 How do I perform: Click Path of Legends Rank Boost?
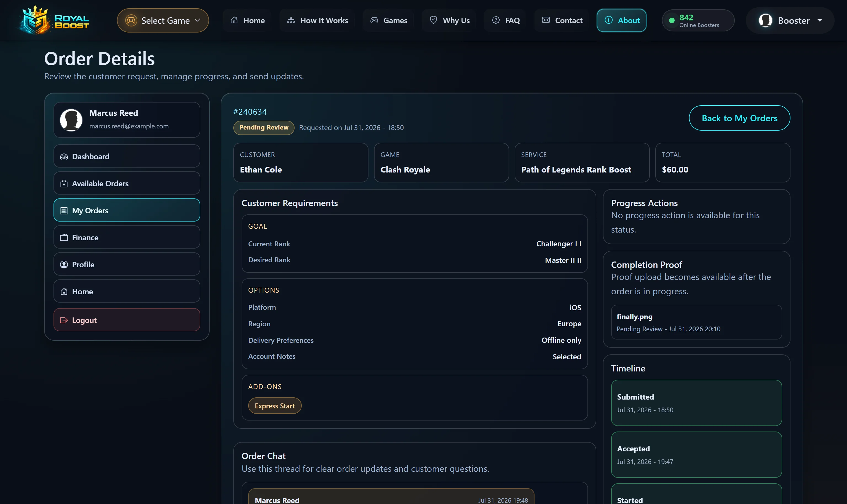click(576, 170)
